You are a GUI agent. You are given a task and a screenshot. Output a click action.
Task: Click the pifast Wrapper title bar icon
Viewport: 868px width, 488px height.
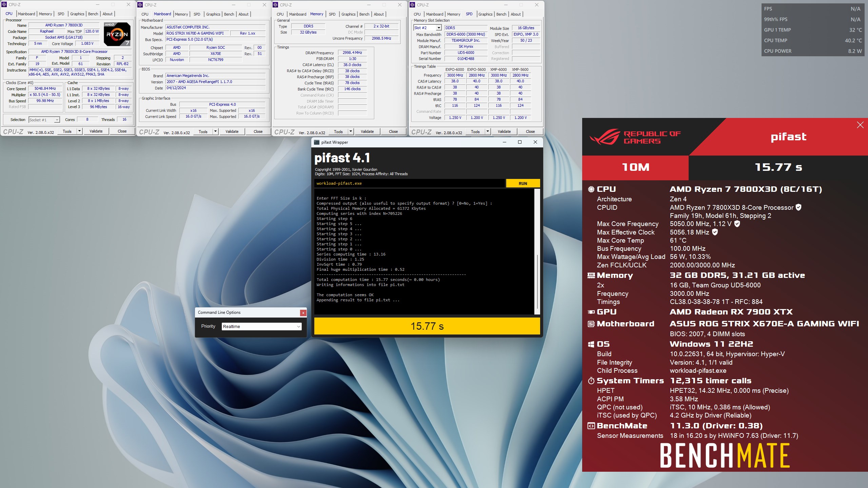point(317,142)
